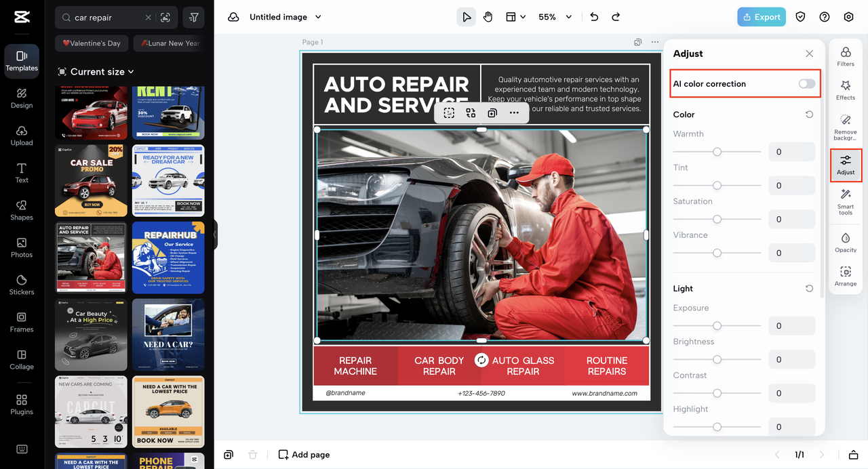Click the crop icon in floating toolbar
The image size is (868, 469).
click(449, 113)
